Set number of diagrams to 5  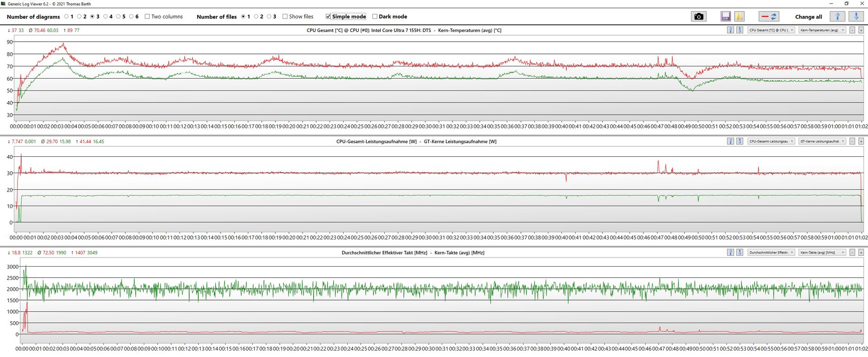118,17
